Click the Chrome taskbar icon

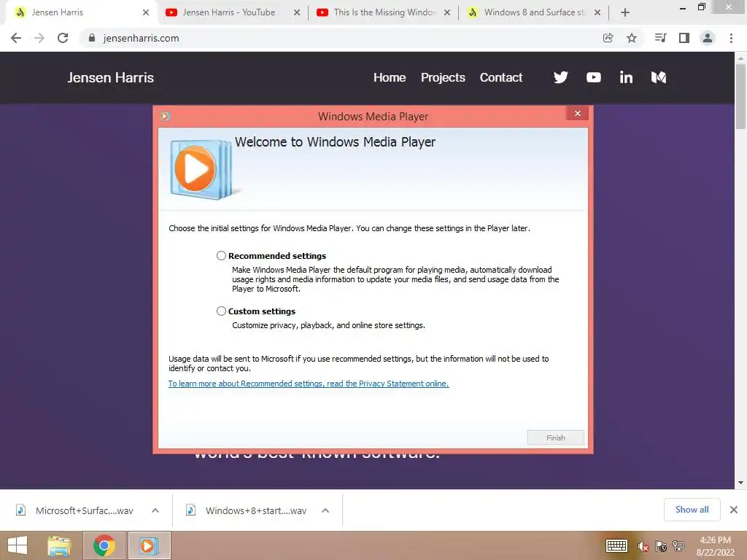point(104,545)
